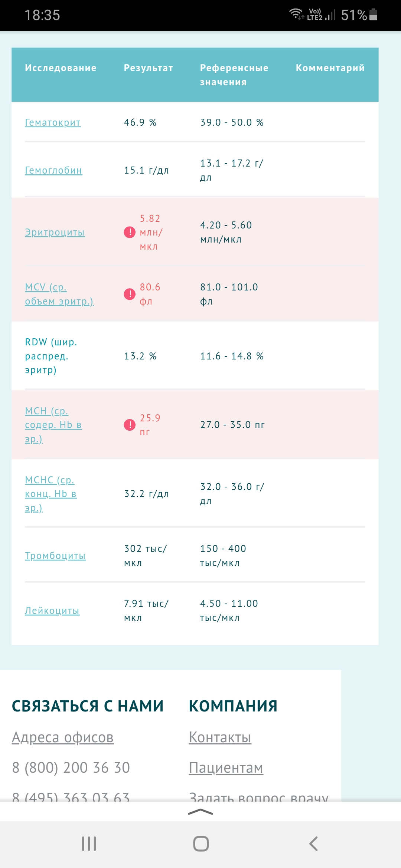Open the recent apps navigation icon
Image resolution: width=401 pixels, height=868 pixels.
coord(89,844)
